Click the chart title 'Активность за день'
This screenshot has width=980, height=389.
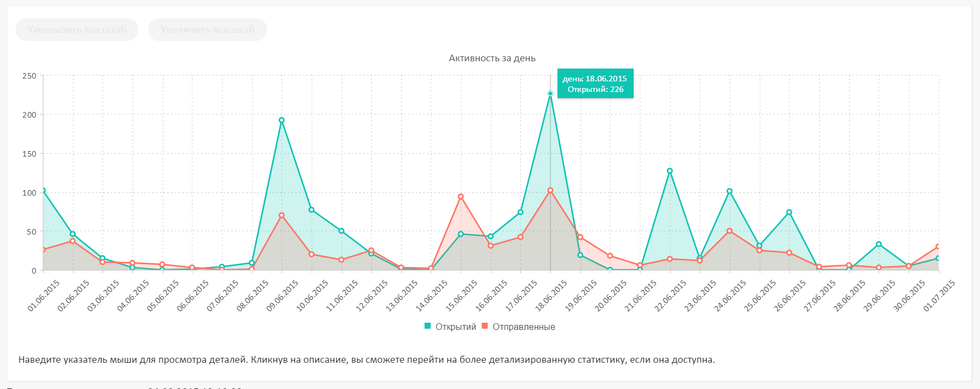pos(492,58)
